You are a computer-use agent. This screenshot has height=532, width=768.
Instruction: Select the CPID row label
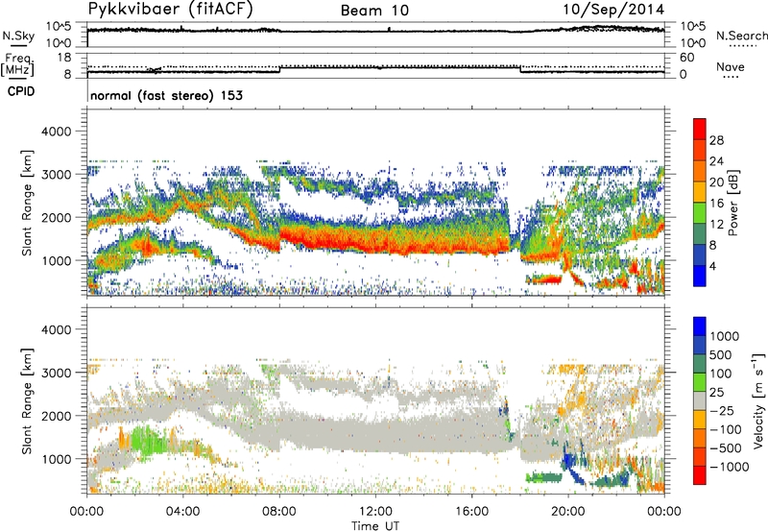click(21, 91)
